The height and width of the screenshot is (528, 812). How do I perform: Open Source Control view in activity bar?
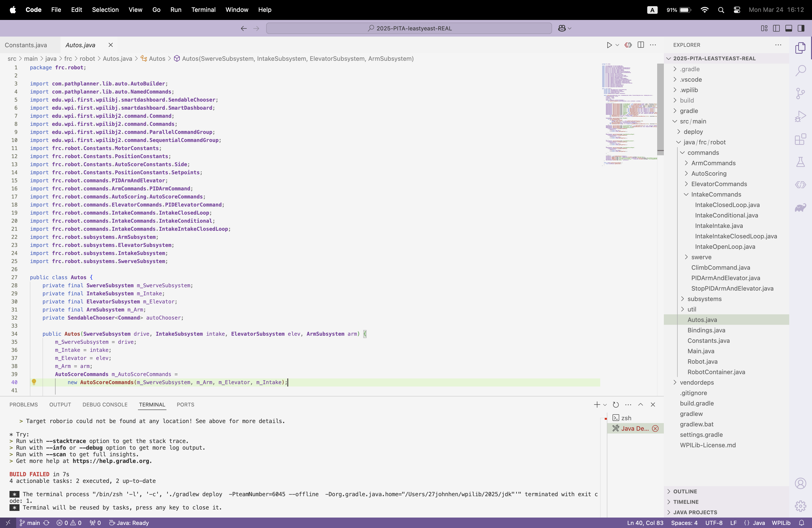click(x=800, y=94)
